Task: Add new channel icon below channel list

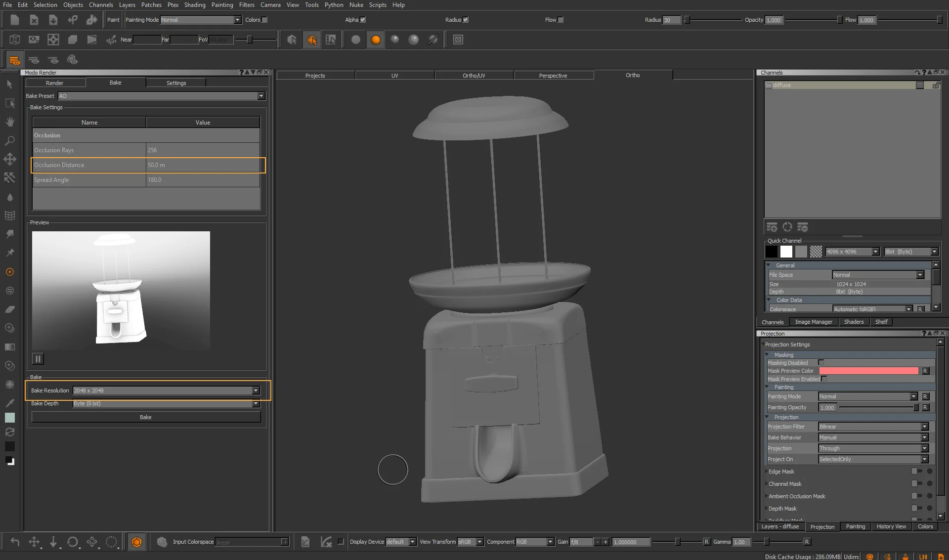Action: coord(772,227)
